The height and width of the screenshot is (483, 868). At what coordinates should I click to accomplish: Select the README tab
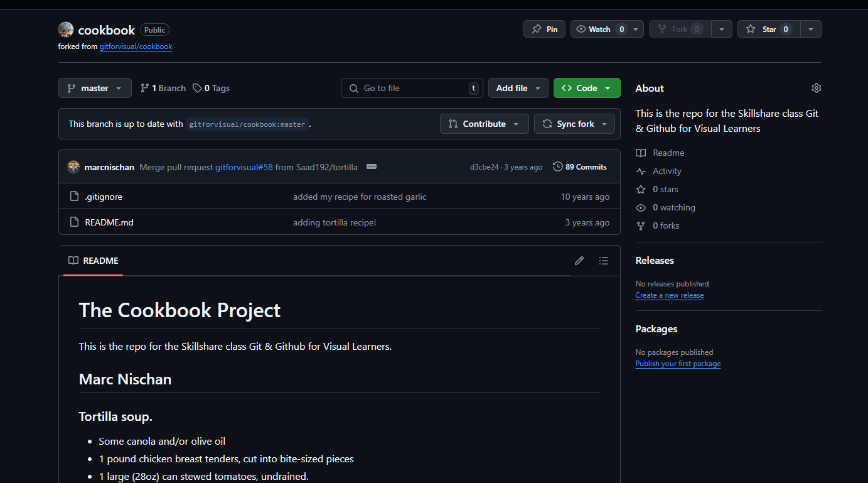[x=93, y=261]
